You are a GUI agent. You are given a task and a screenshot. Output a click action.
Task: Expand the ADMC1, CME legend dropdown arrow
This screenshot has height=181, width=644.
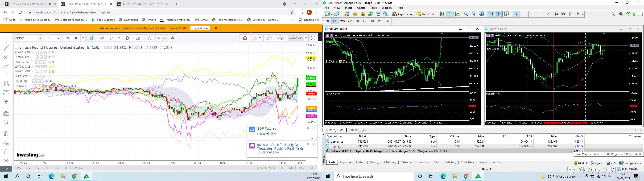tap(32, 52)
